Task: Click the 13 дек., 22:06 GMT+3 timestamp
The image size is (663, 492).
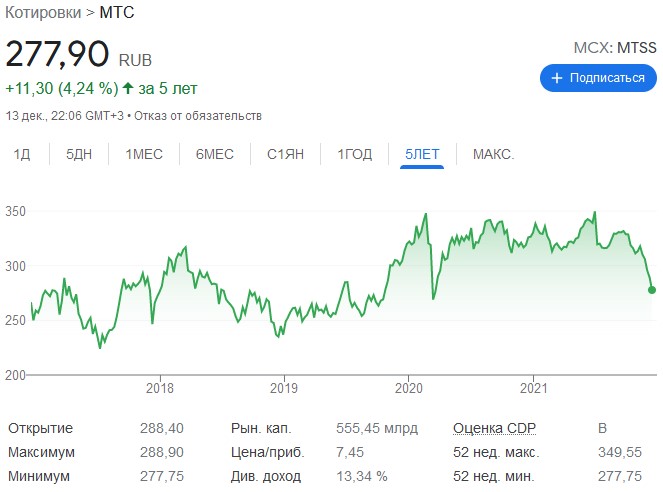Action: (x=64, y=116)
